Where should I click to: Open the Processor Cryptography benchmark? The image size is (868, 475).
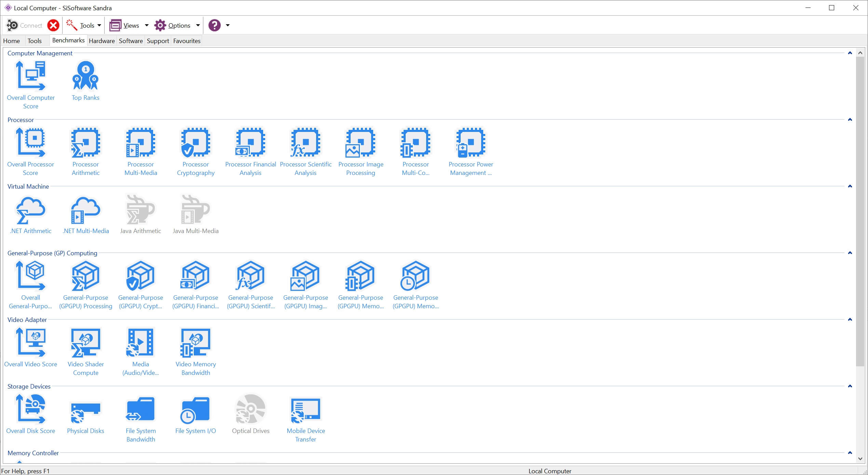195,143
